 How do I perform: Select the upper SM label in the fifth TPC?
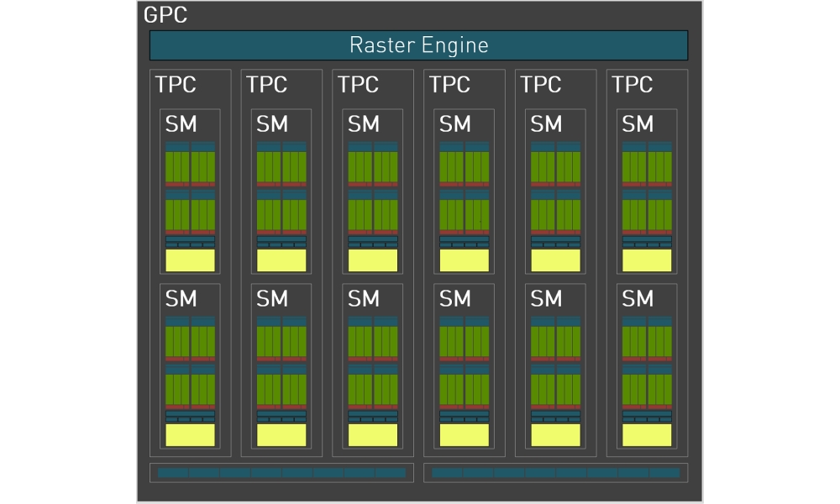[x=546, y=124]
